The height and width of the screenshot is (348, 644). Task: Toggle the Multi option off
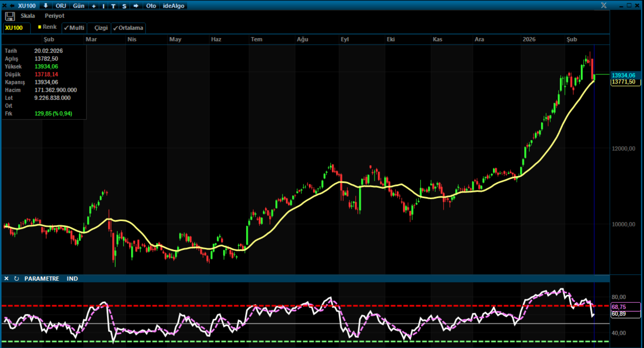tap(74, 28)
